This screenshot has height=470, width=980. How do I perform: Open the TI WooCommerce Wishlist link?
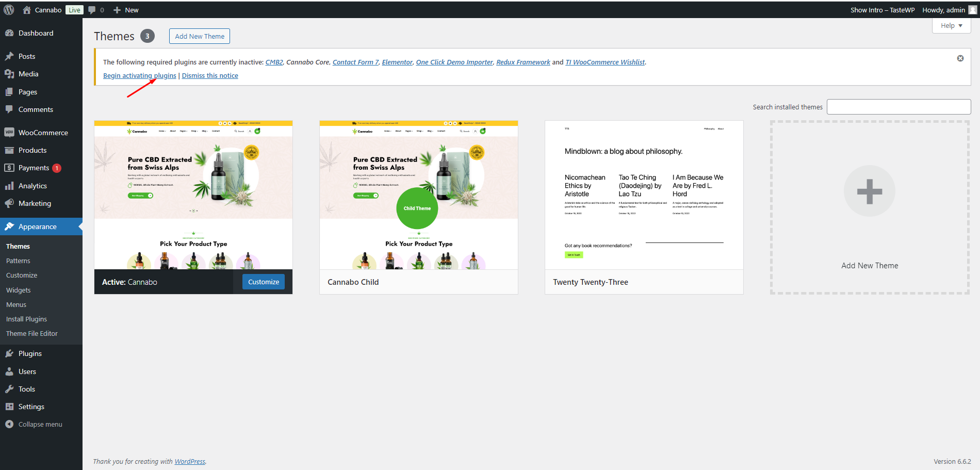(605, 62)
